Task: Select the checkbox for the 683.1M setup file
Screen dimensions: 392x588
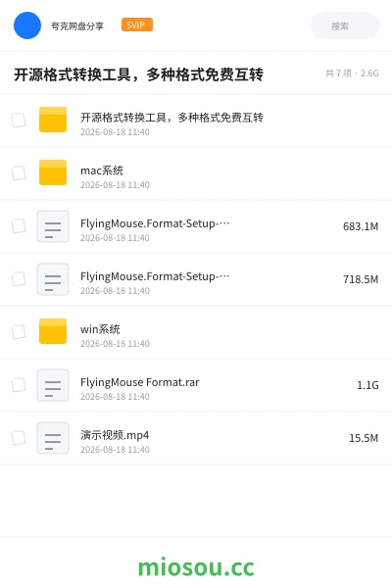Action: coord(19,226)
